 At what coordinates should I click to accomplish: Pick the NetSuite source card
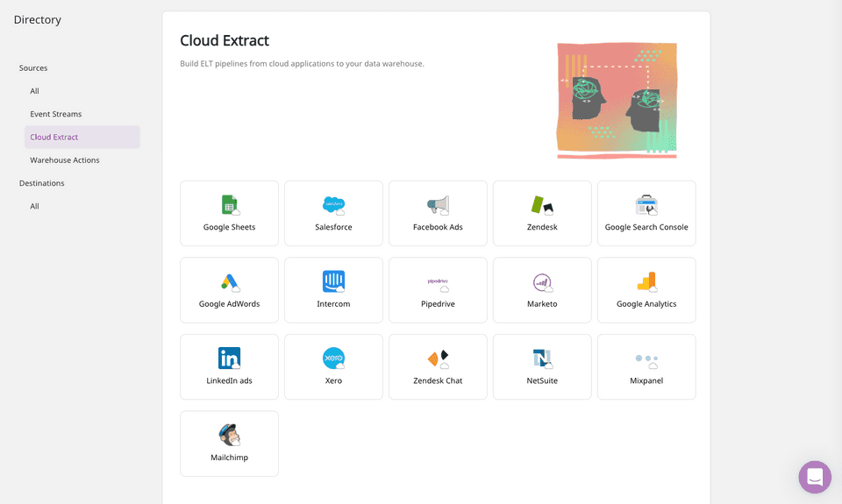542,366
